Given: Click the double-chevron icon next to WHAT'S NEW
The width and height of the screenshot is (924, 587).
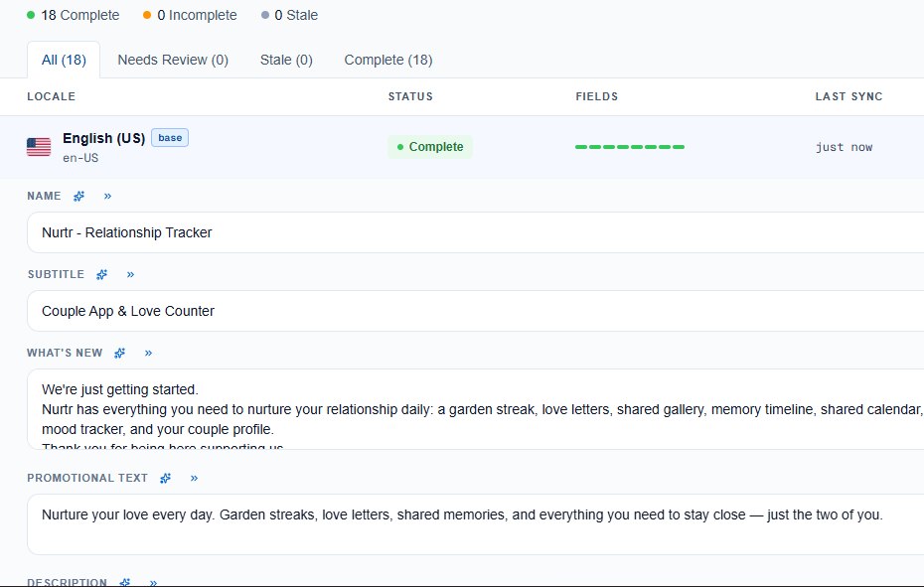Looking at the screenshot, I should (148, 353).
